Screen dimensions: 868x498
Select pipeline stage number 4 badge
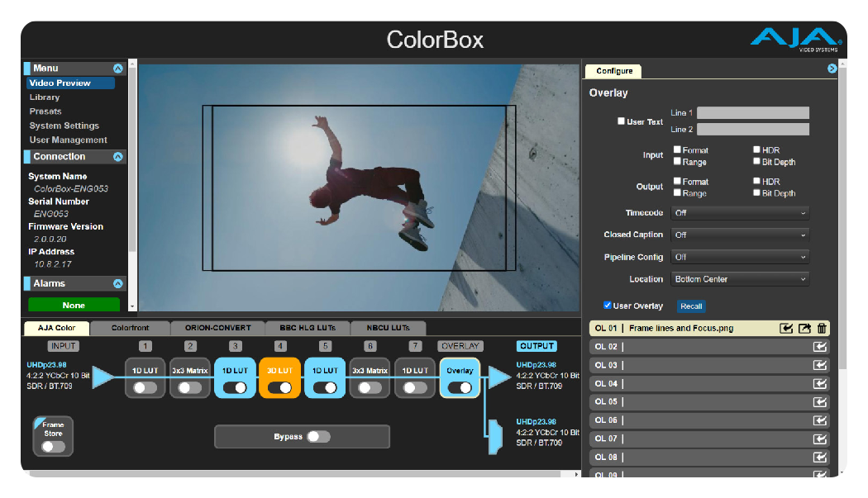coord(280,346)
